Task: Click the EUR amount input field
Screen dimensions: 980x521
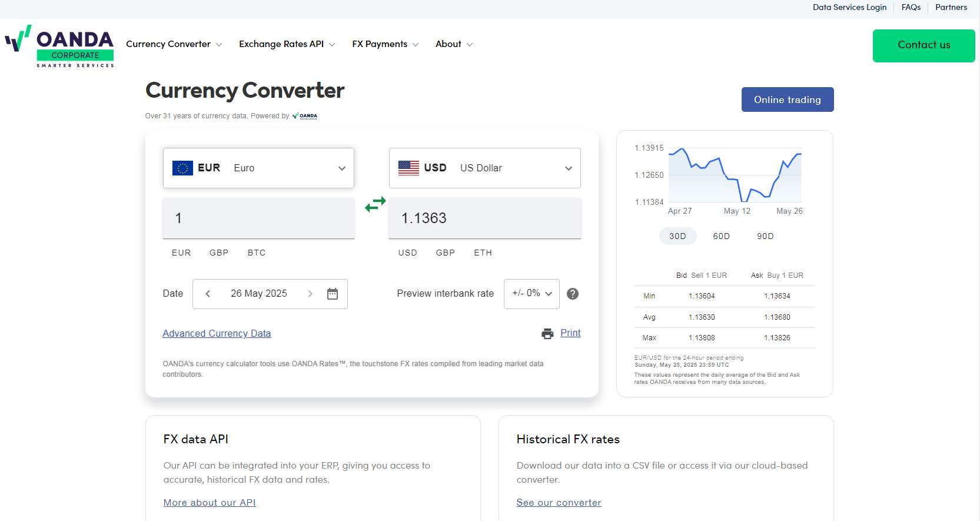Action: pyautogui.click(x=258, y=218)
